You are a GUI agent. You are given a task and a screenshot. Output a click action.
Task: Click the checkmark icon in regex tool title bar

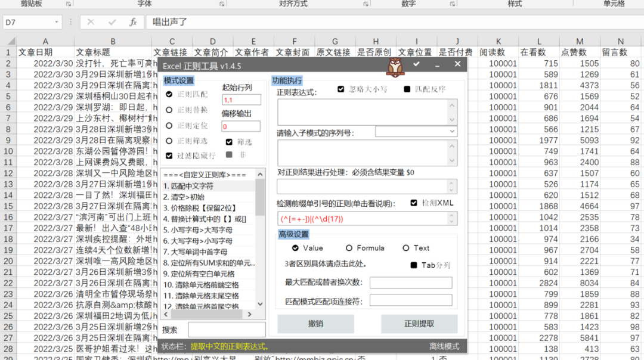point(416,64)
